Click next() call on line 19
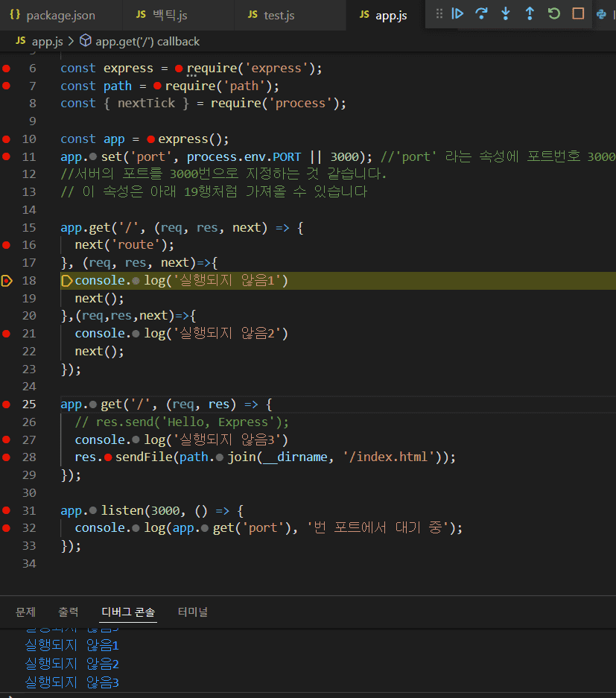616x698 pixels. pyautogui.click(x=99, y=298)
